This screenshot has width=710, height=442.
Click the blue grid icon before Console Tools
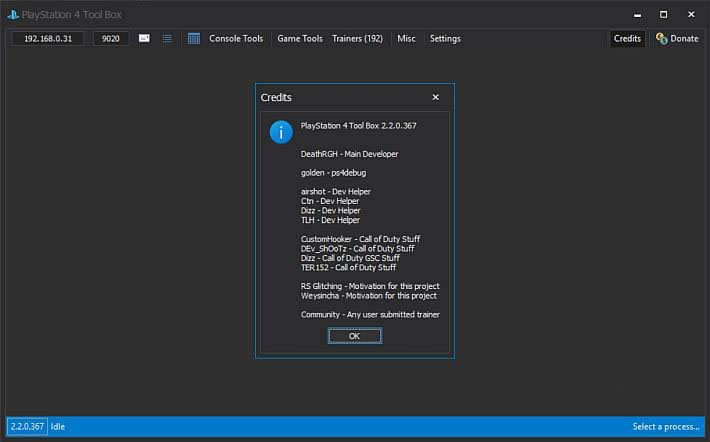tap(194, 38)
